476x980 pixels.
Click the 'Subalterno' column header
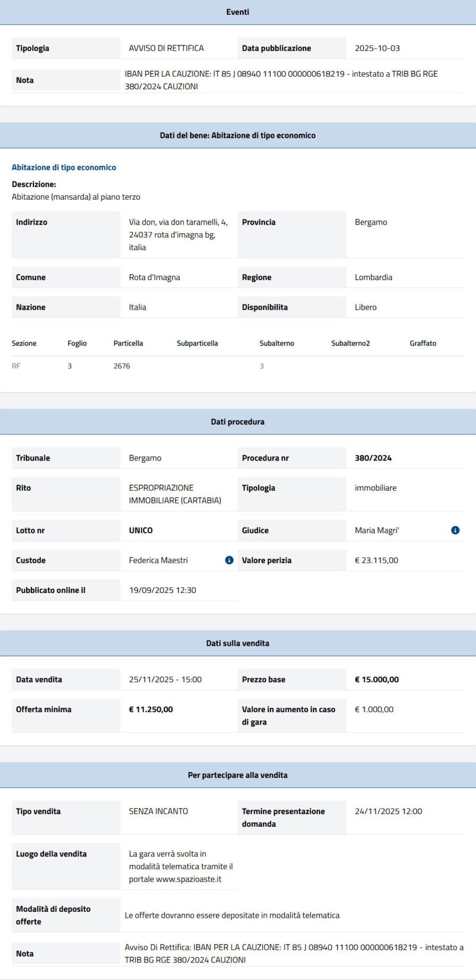pyautogui.click(x=277, y=343)
